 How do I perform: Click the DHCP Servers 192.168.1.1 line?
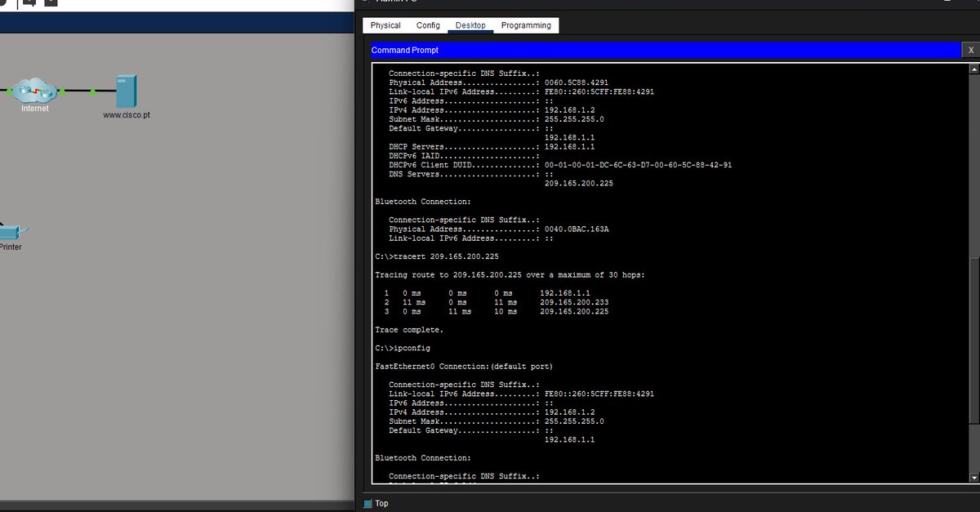(491, 147)
